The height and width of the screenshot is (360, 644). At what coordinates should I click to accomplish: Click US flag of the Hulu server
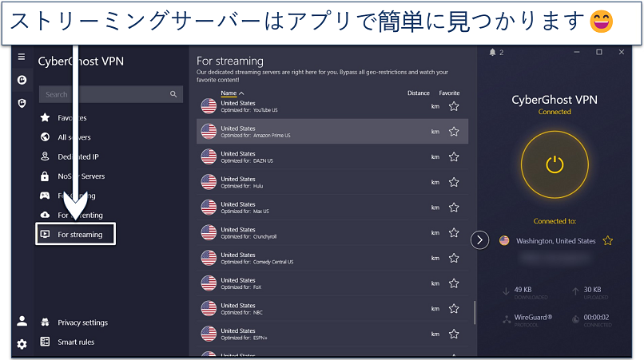[x=209, y=182]
